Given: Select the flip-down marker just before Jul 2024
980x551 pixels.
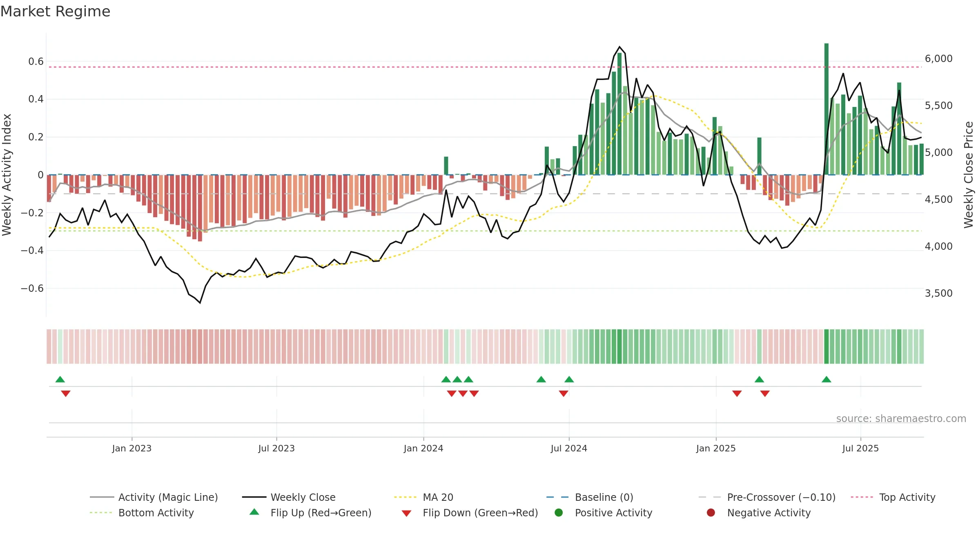Looking at the screenshot, I should pyautogui.click(x=563, y=393).
